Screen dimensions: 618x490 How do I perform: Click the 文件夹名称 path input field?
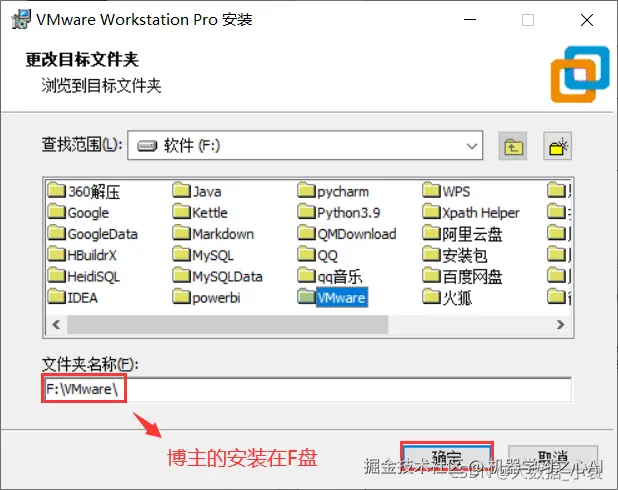[307, 389]
